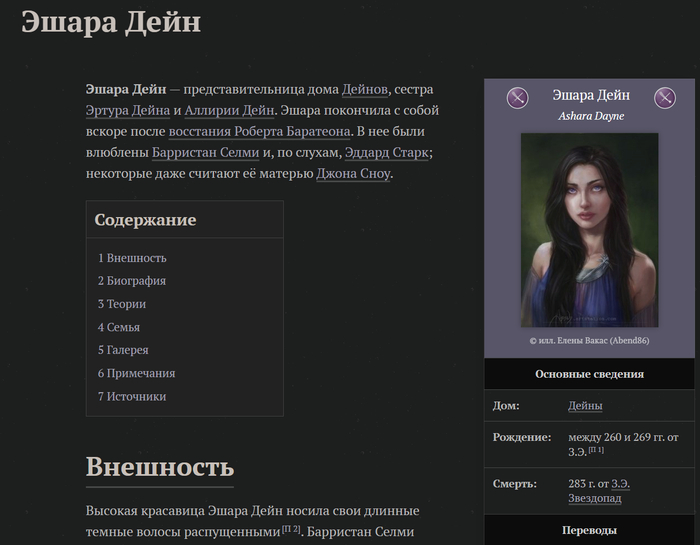This screenshot has width=700, height=545.
Task: Jump to contents item 5 Галерея
Action: pos(123,350)
